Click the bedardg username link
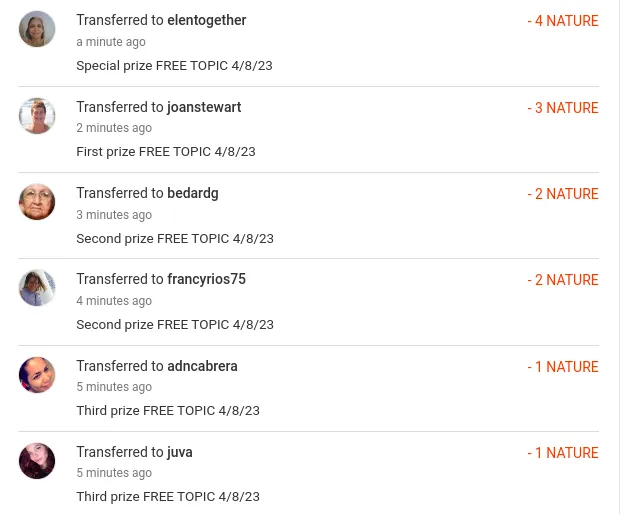 pos(193,193)
